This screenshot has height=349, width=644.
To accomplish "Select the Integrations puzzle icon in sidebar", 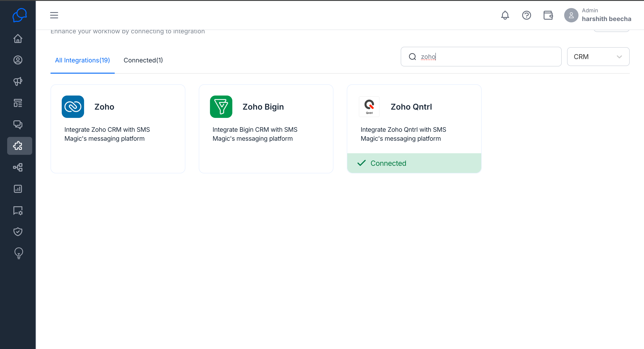I will click(19, 146).
